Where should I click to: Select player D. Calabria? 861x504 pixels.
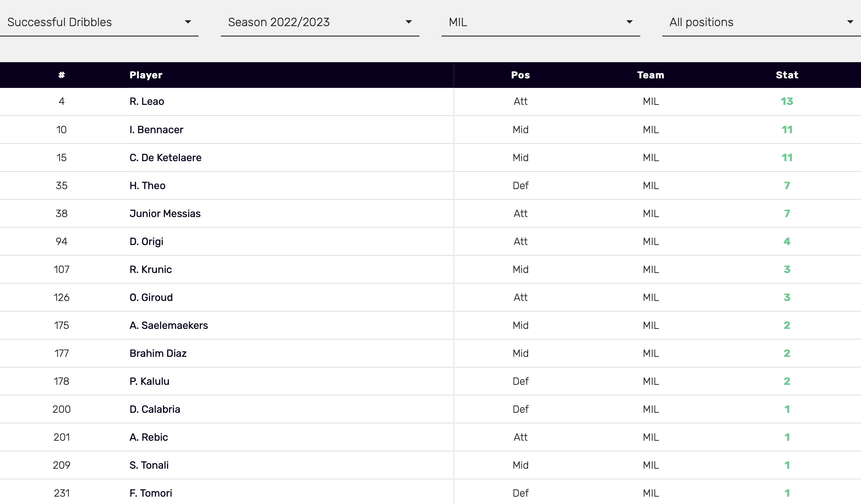point(155,409)
